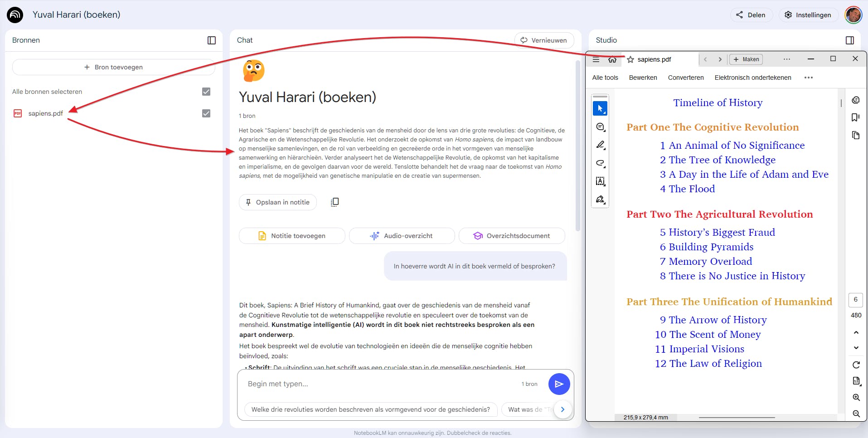Copy the notebook summary text

pos(335,202)
